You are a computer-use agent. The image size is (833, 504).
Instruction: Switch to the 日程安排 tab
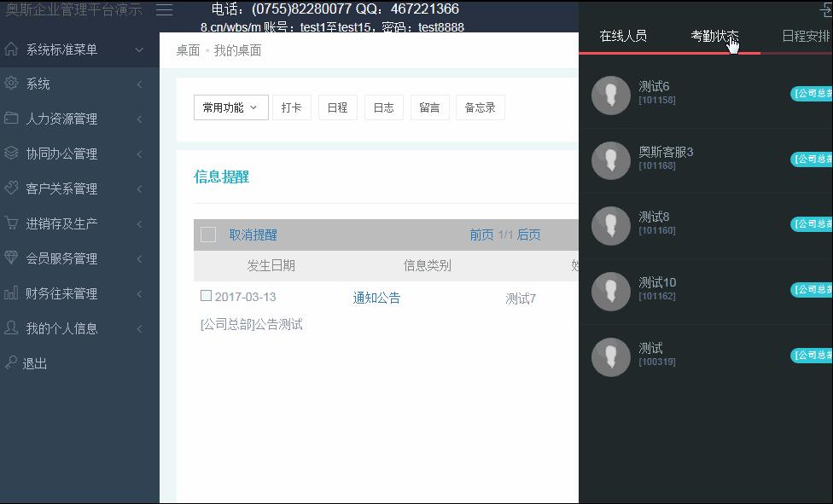806,36
